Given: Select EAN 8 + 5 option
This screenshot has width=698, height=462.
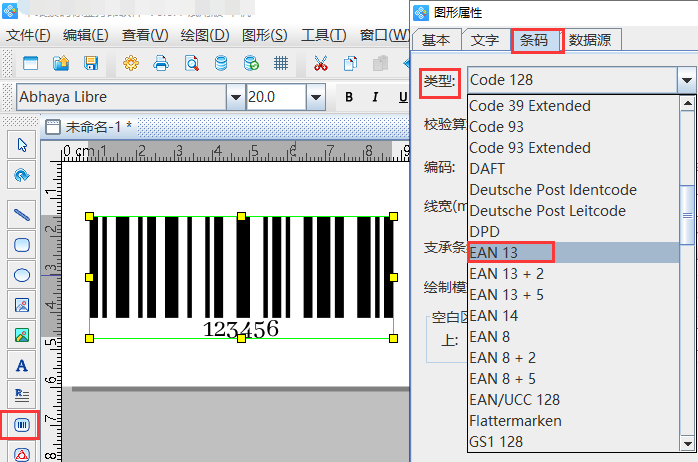Looking at the screenshot, I should 573,379.
